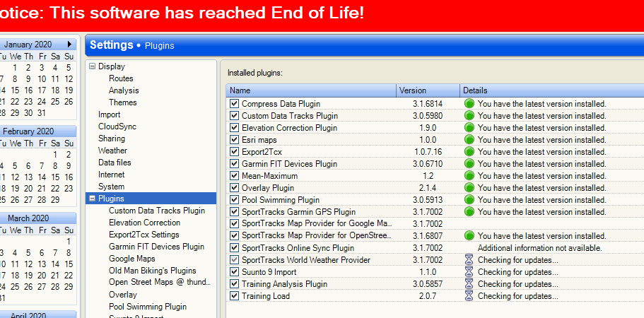
Task: Select Internet in settings tree
Action: 111,175
